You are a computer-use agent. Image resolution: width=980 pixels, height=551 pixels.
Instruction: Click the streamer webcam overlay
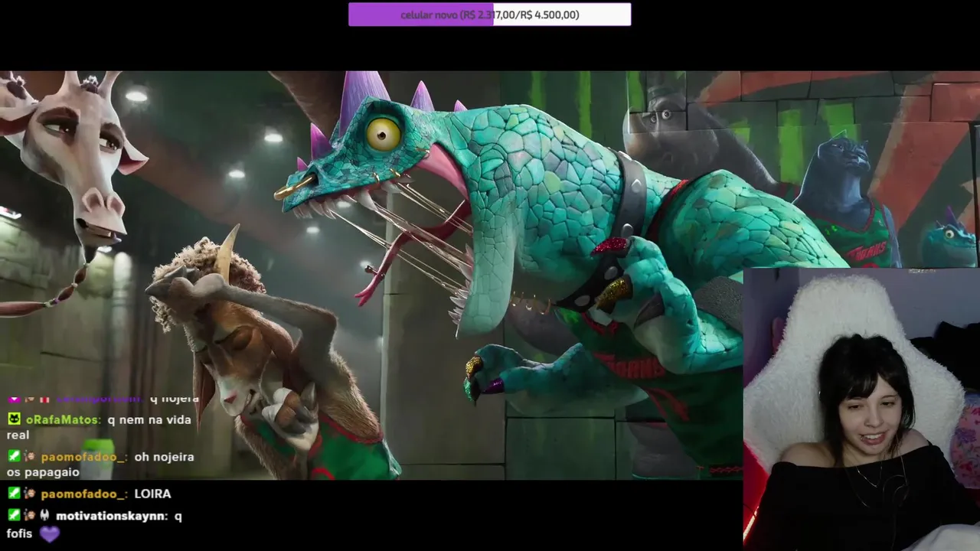[x=861, y=409]
